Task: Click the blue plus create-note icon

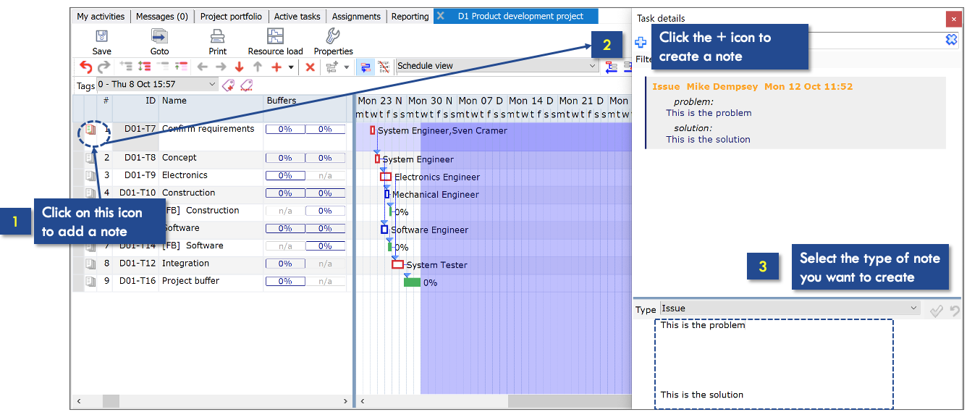Action: 641,42
